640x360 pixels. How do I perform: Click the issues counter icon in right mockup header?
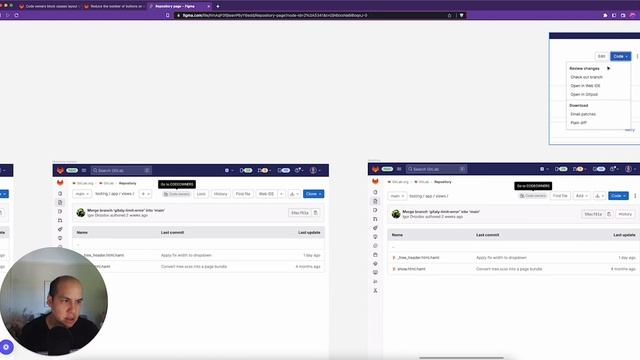[561, 169]
